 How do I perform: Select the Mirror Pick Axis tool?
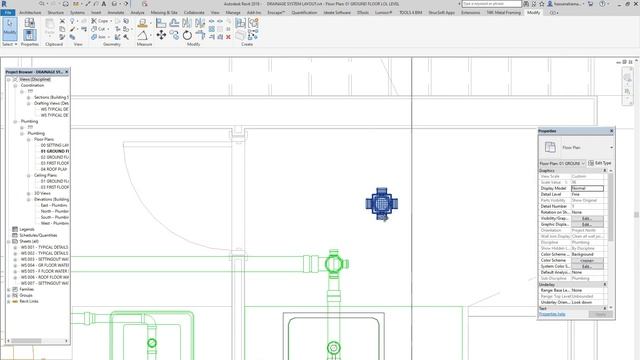pyautogui.click(x=187, y=23)
